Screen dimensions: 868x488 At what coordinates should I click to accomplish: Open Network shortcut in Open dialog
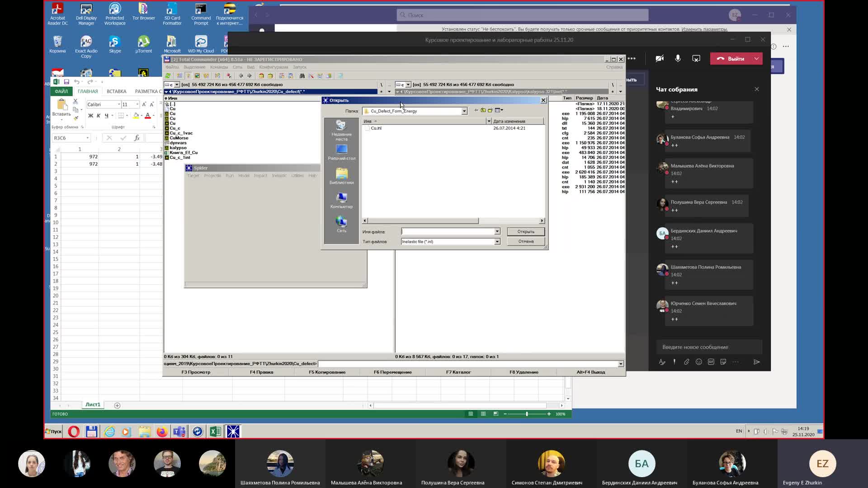pyautogui.click(x=341, y=224)
